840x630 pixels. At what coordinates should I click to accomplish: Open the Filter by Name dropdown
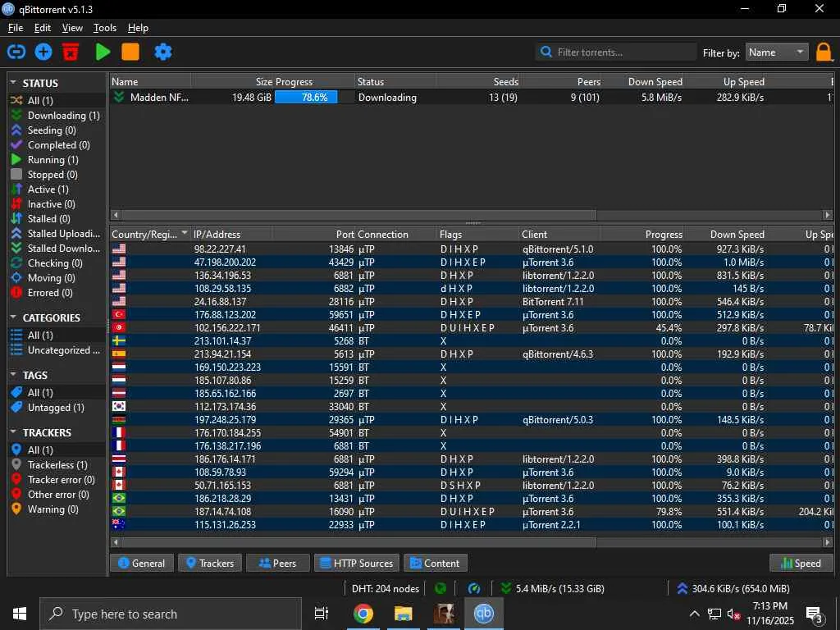coord(777,52)
